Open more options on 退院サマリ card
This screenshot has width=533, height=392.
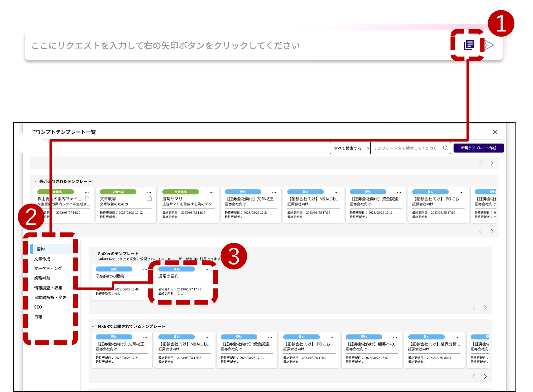click(211, 192)
